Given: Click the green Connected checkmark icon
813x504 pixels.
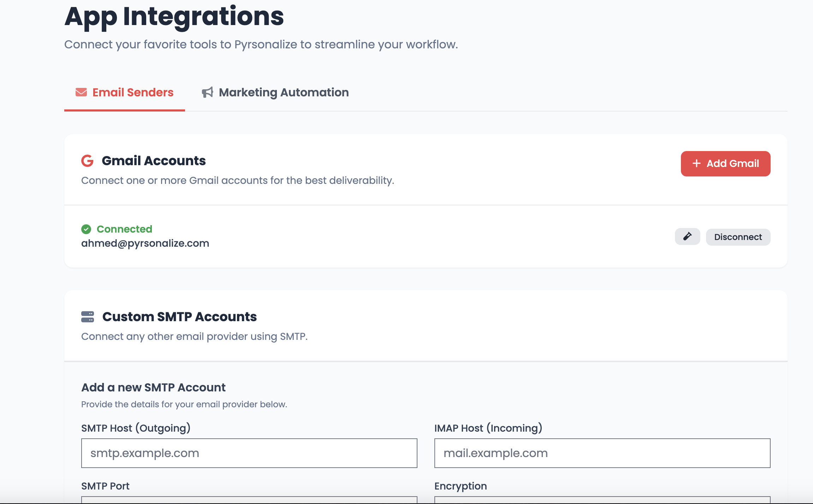Looking at the screenshot, I should pos(86,229).
